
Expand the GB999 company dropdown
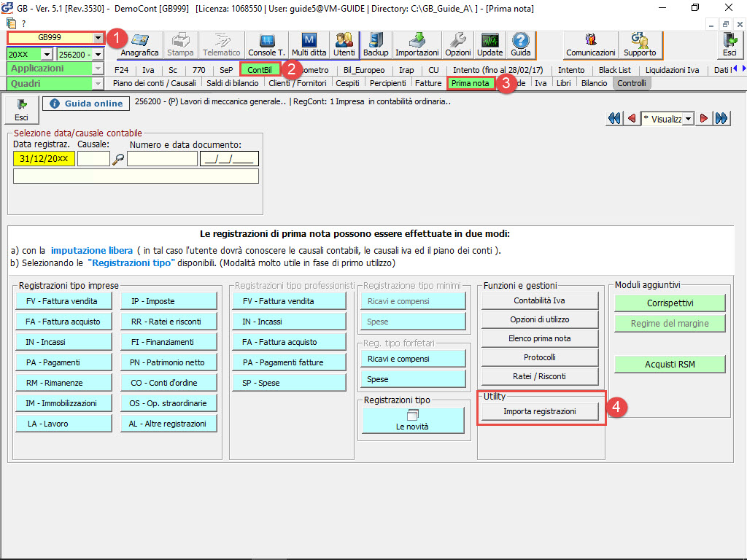coord(98,38)
